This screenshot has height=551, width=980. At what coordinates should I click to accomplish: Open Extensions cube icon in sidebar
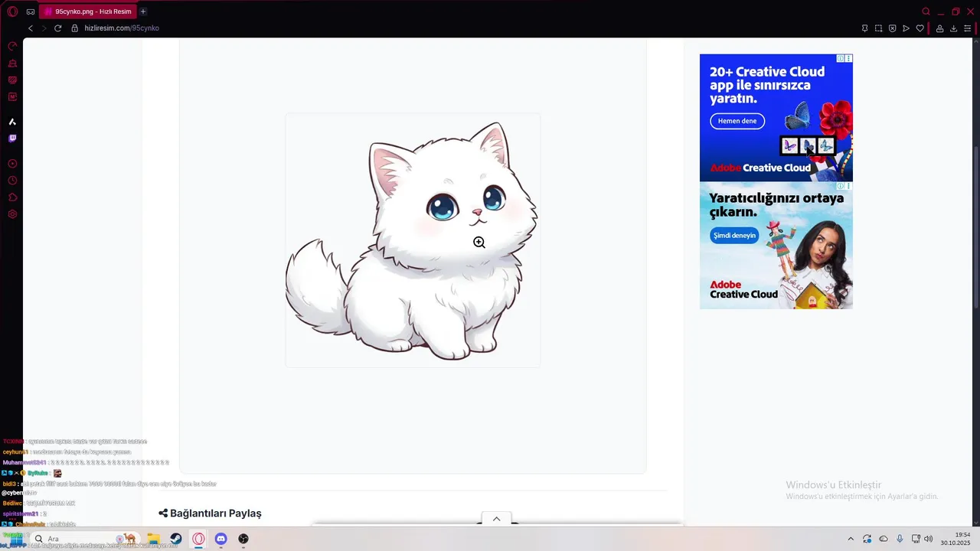coord(12,197)
